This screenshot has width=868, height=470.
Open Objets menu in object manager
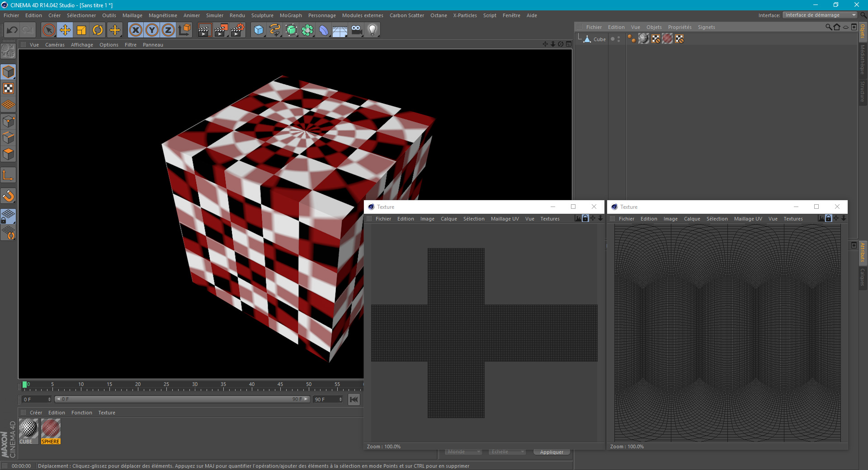pyautogui.click(x=654, y=27)
